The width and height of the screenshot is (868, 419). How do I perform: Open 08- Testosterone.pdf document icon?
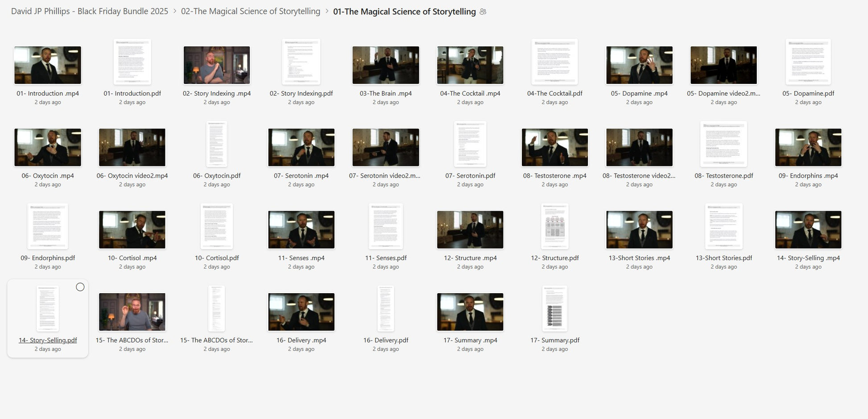723,144
